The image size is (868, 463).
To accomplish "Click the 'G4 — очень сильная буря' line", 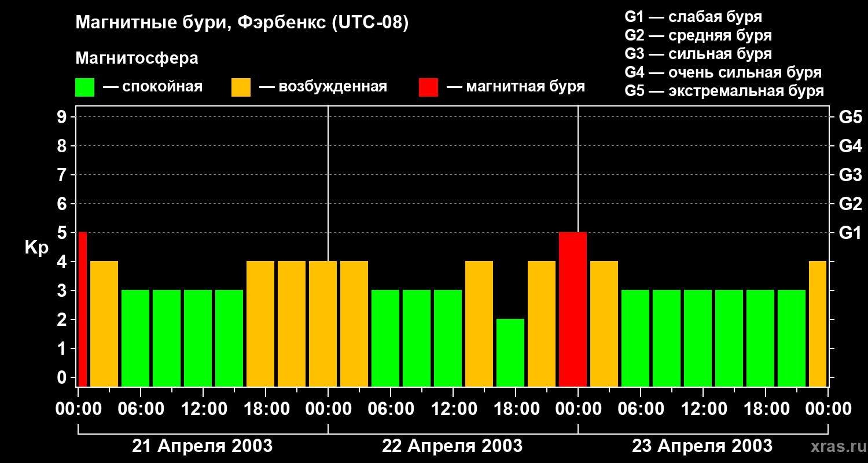I will (723, 72).
